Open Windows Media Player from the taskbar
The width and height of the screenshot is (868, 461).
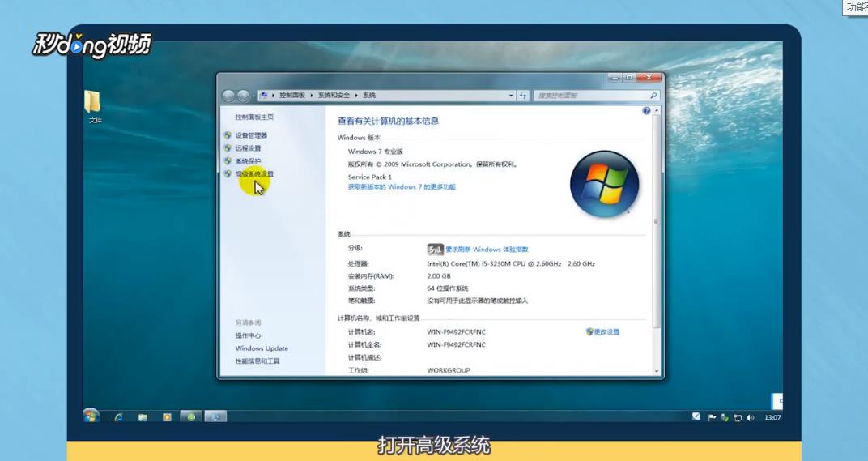coord(167,416)
